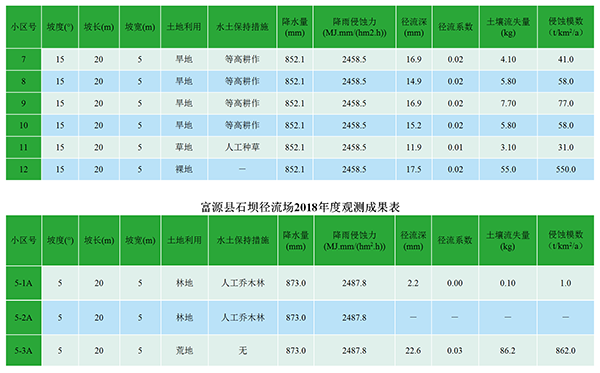Select the 人工种草 cell in row 11
Screen dimensions: 600x373
pyautogui.click(x=242, y=147)
